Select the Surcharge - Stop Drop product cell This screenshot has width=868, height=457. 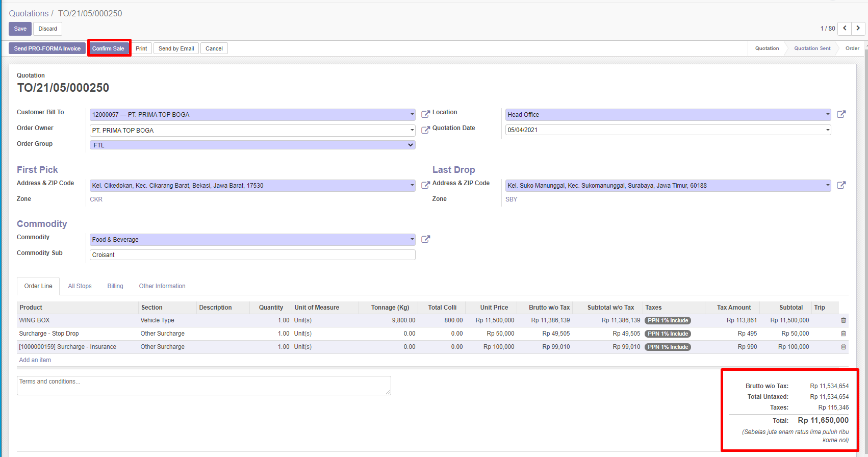[x=78, y=334]
